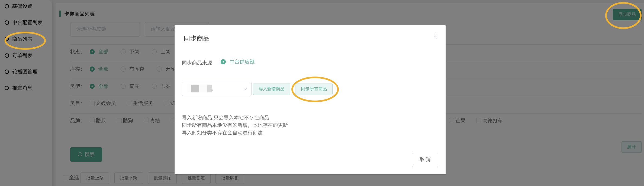Open 基础设置 in the sidebar

click(x=22, y=6)
